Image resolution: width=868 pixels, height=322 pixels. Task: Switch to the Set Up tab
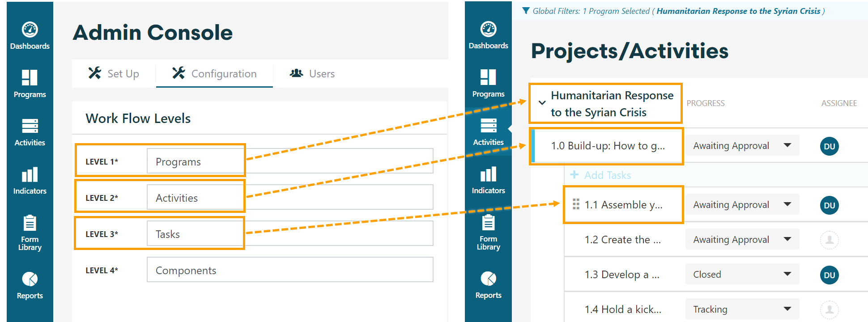point(114,73)
